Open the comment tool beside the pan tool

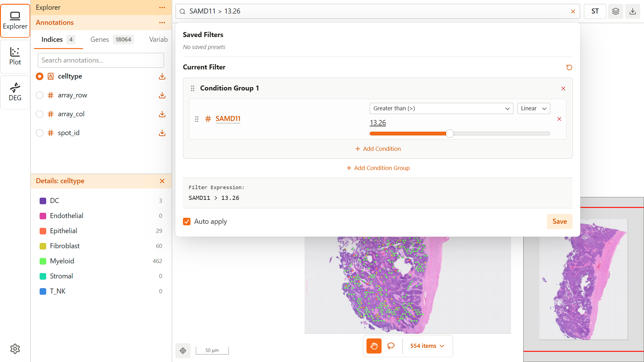click(391, 346)
